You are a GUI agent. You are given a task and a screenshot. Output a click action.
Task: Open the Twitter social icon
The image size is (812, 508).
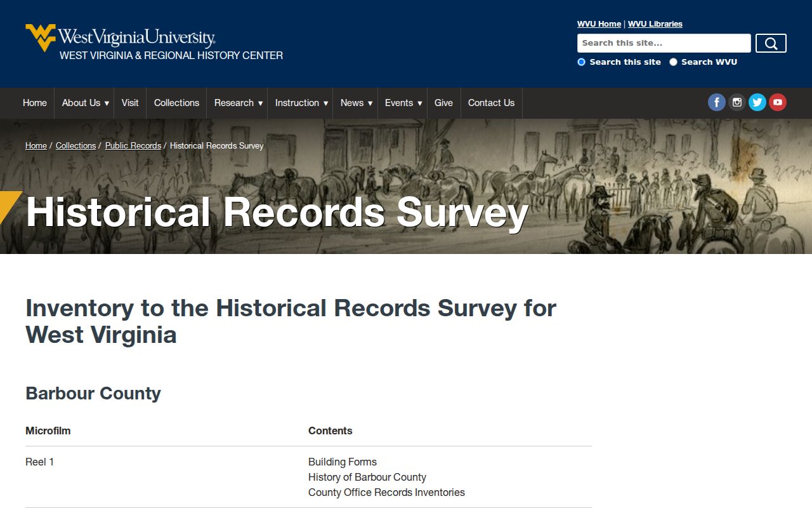757,102
